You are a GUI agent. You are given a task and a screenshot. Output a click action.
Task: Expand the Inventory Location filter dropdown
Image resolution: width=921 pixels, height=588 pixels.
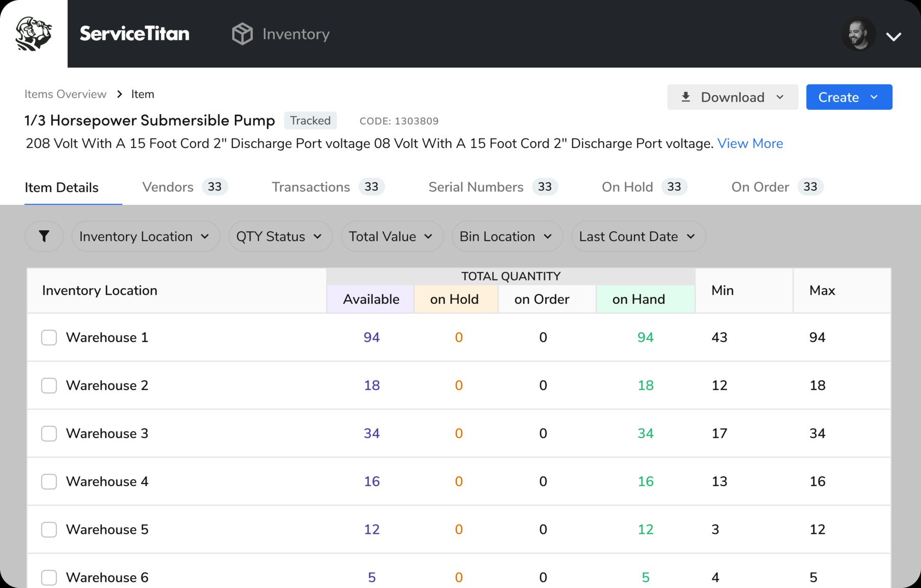(x=145, y=236)
